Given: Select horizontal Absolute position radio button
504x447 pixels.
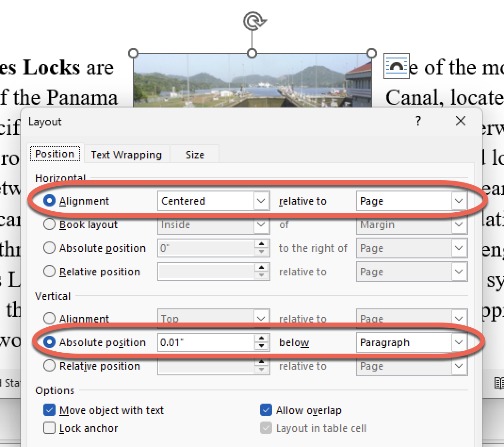Looking at the screenshot, I should (49, 248).
